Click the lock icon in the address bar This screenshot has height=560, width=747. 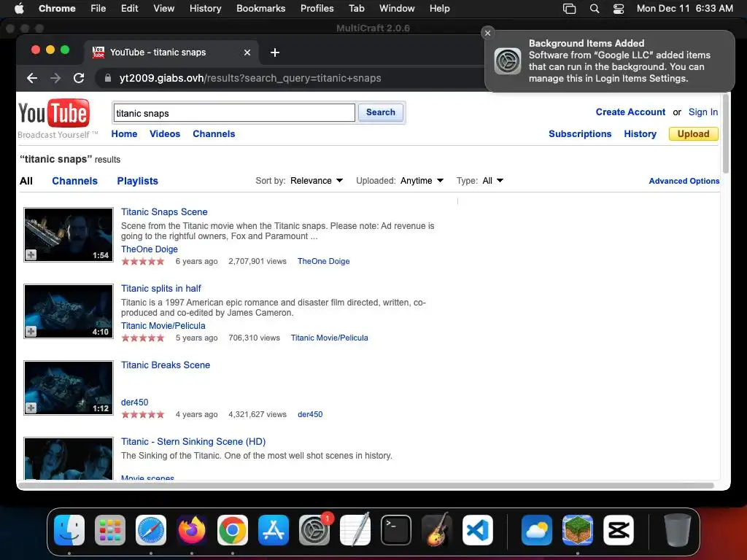(x=108, y=78)
